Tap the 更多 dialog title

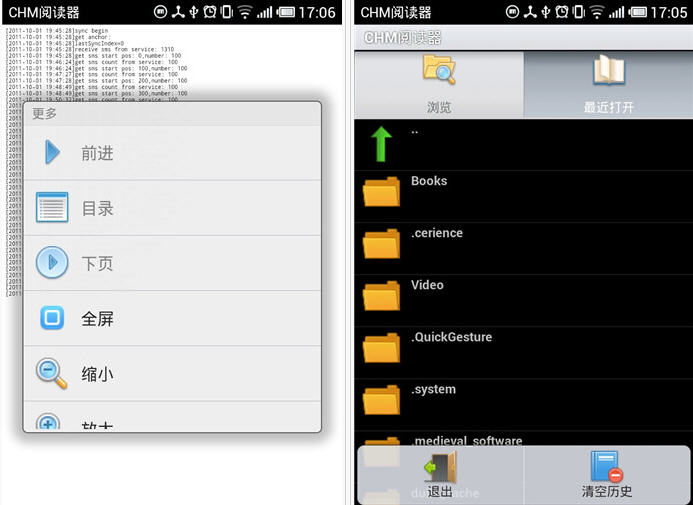click(x=45, y=114)
